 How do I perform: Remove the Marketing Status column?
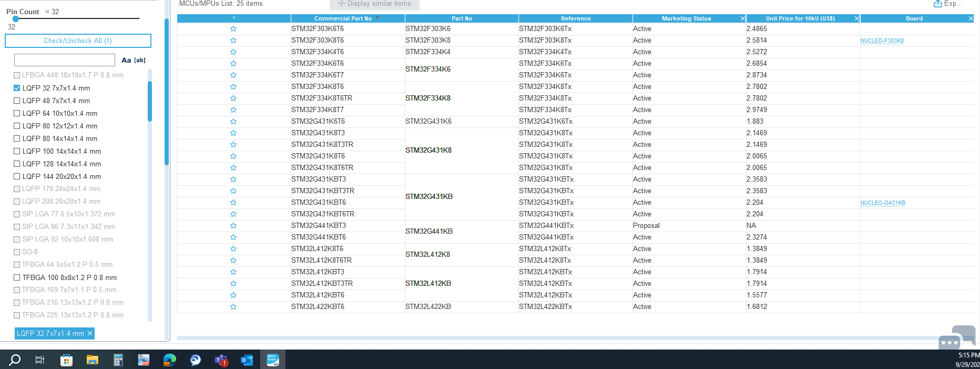(742, 18)
